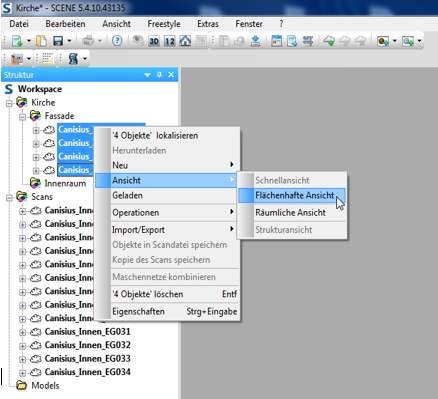This screenshot has width=438, height=399.
Task: Click the open file toolbar icon
Action: (41, 41)
